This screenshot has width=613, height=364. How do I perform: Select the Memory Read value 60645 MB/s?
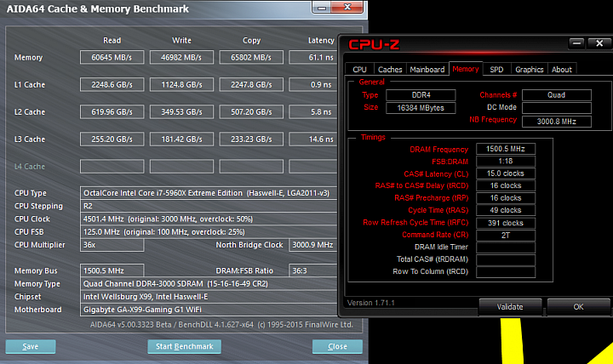pyautogui.click(x=112, y=58)
